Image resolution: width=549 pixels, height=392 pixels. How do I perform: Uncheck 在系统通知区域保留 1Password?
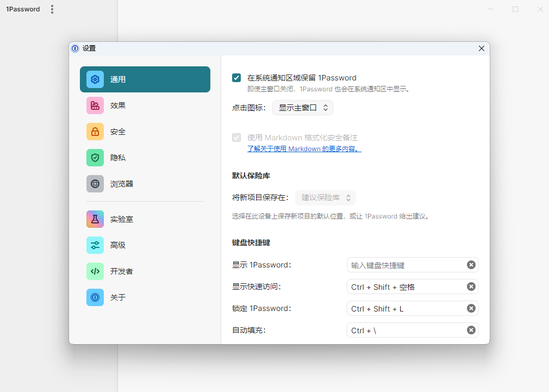tap(236, 77)
